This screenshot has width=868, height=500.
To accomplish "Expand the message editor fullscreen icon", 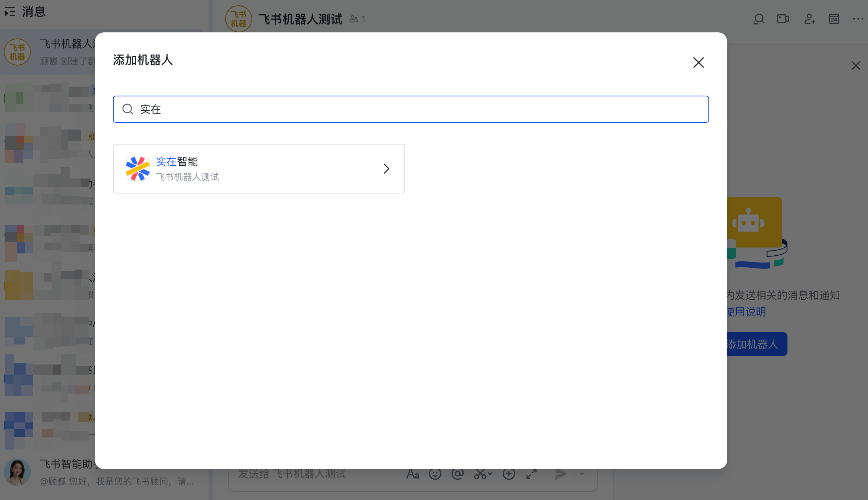I will coord(531,474).
